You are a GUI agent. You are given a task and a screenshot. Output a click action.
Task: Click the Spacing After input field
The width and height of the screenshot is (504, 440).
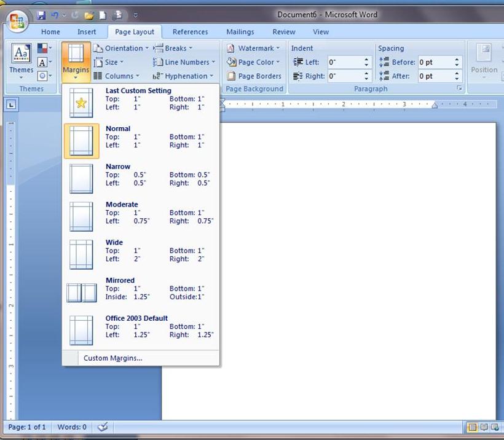(x=436, y=76)
